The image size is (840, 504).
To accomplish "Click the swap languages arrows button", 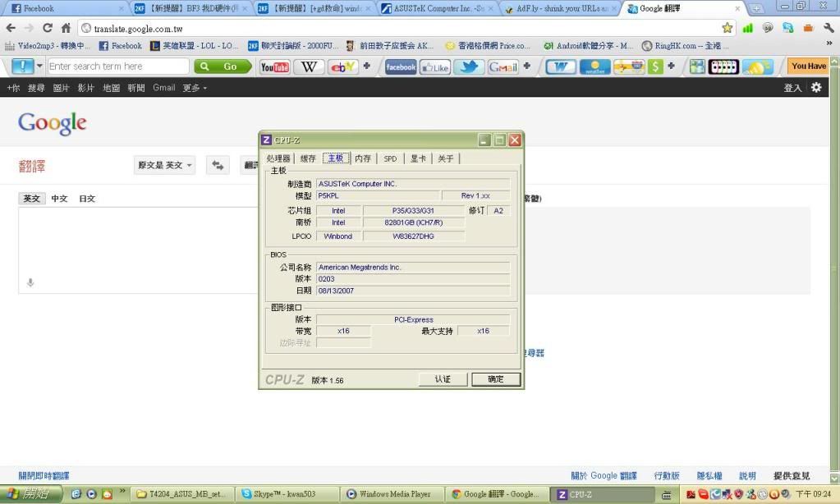I will (x=218, y=165).
